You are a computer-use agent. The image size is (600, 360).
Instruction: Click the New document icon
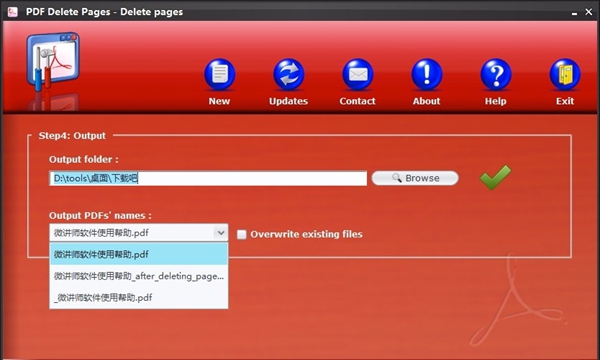pos(220,74)
